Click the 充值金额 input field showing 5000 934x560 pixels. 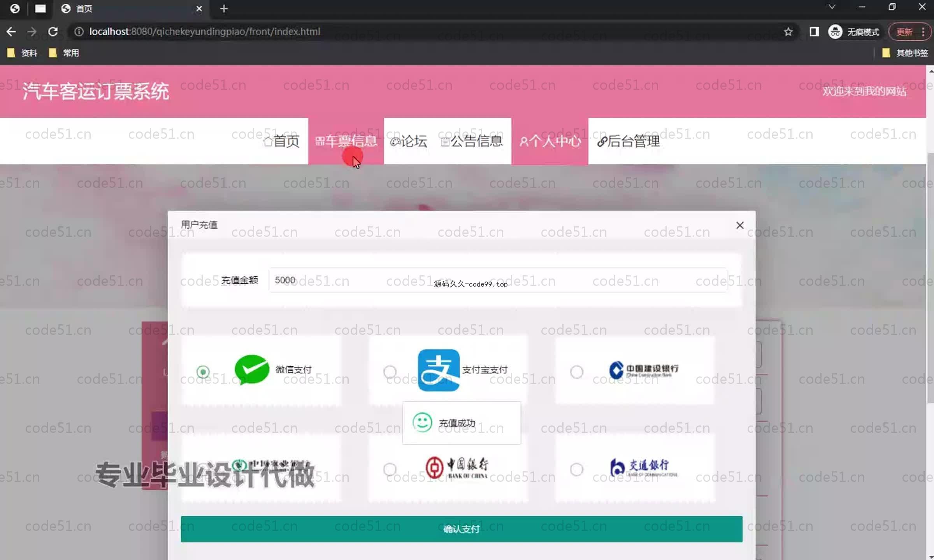click(x=497, y=280)
